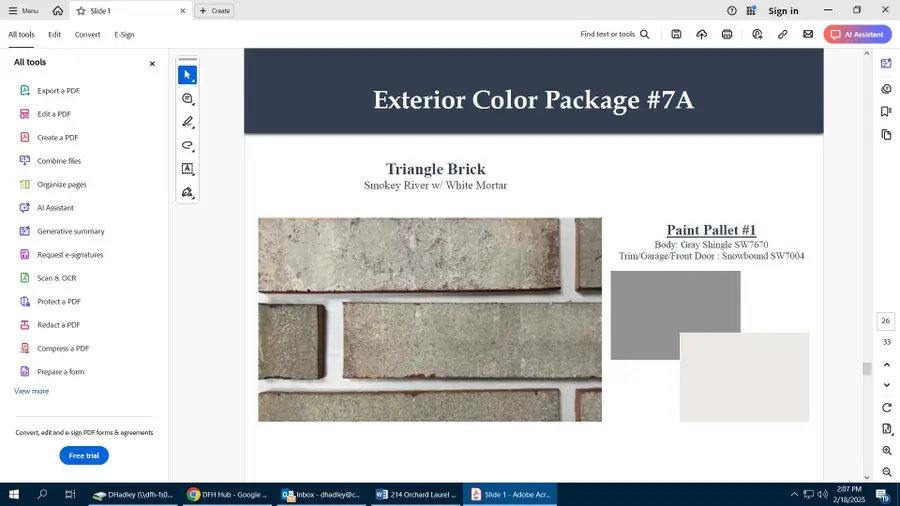Launch the AI Assistant button
The width and height of the screenshot is (900, 506).
coord(857,34)
